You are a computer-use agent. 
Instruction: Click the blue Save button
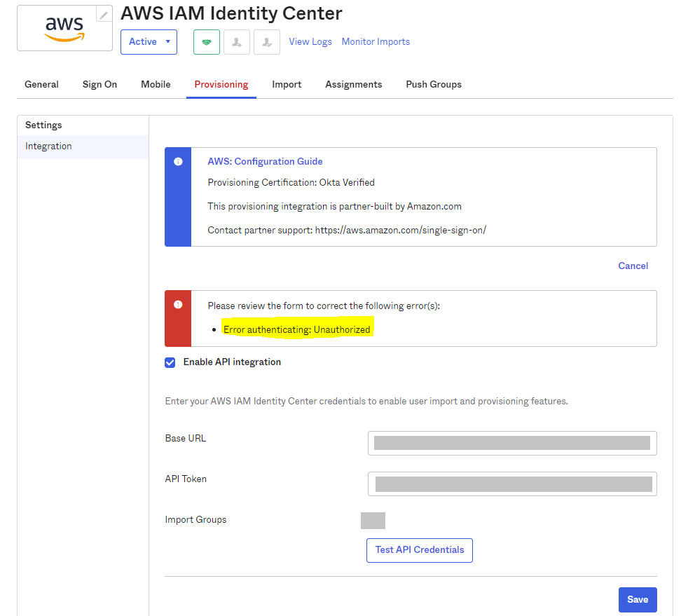tap(637, 599)
